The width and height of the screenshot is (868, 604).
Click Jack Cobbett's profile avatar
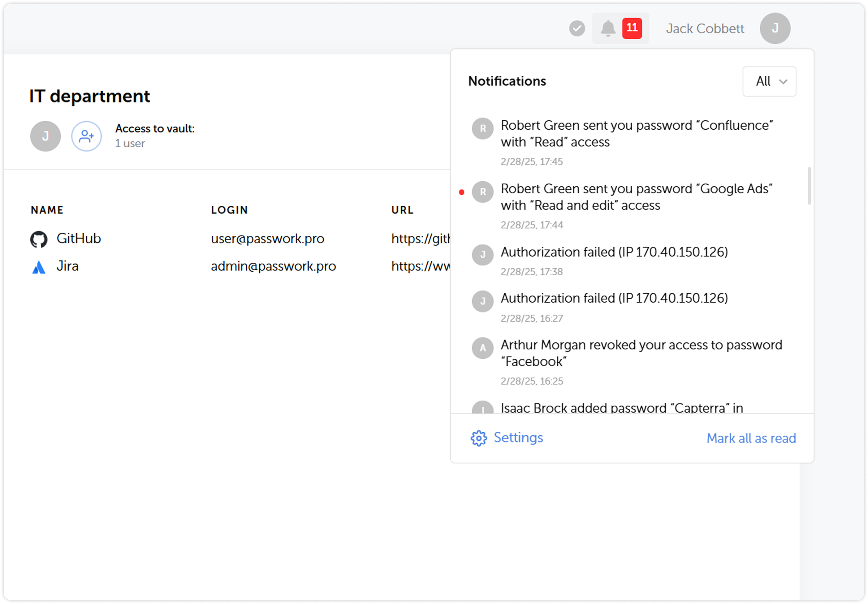pyautogui.click(x=775, y=28)
